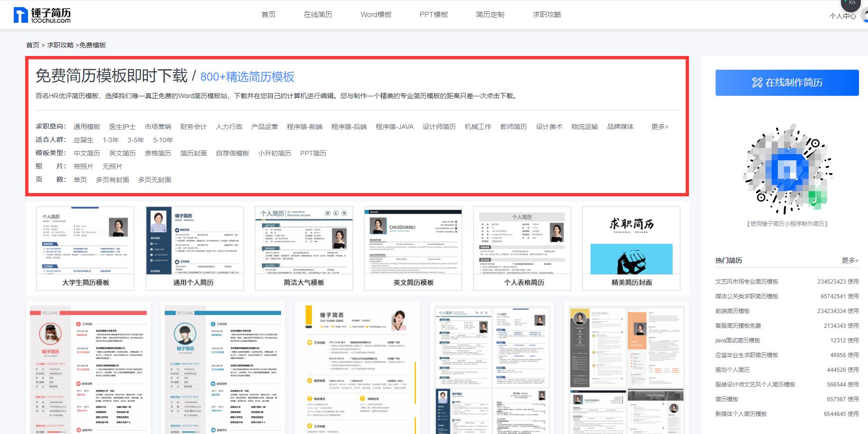Select the 应届生 audience filter
Image resolution: width=868 pixels, height=434 pixels.
coord(85,140)
